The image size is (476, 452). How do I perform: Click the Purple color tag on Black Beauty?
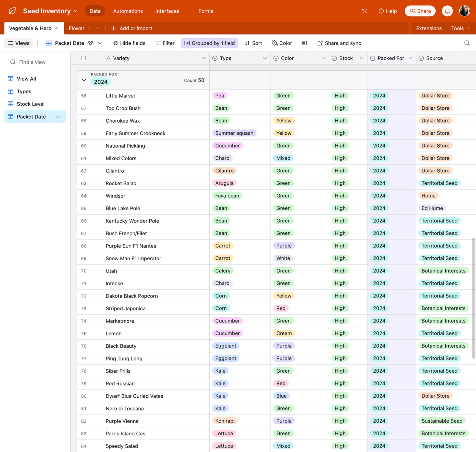coord(284,346)
